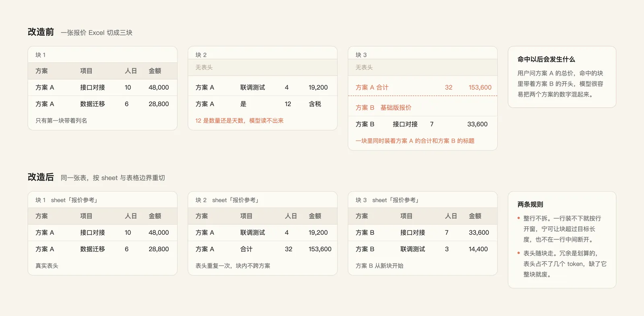Click the bullet starting 表头随块走
Viewport: 644px width, 316px height.
point(562,264)
